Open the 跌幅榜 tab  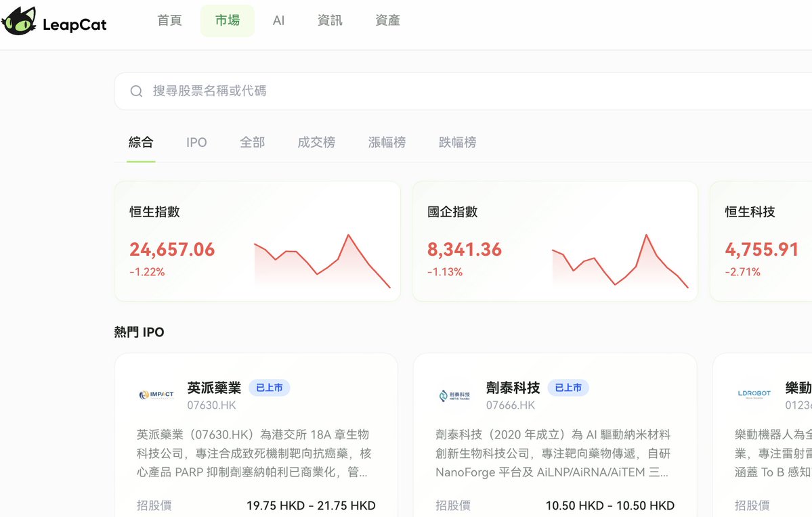coord(457,142)
